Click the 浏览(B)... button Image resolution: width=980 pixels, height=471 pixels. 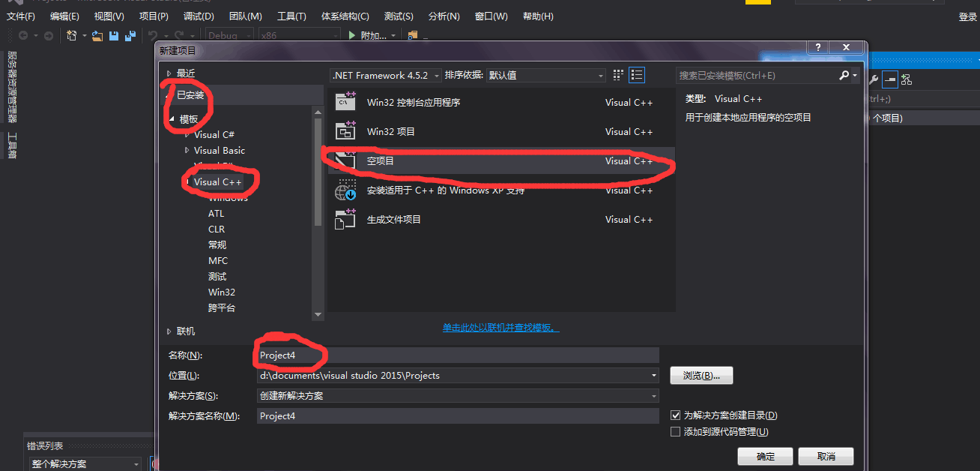(701, 375)
